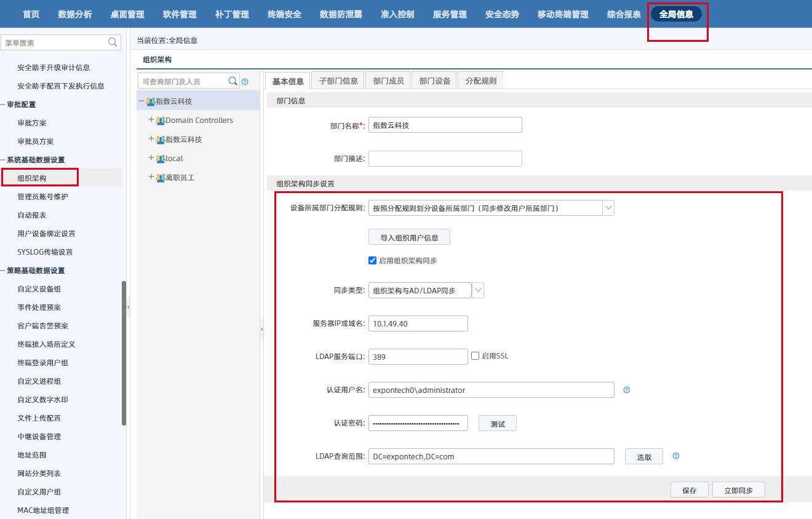The width and height of the screenshot is (812, 519).
Task: Open 中继设备管理 in sidebar
Action: pyautogui.click(x=39, y=437)
